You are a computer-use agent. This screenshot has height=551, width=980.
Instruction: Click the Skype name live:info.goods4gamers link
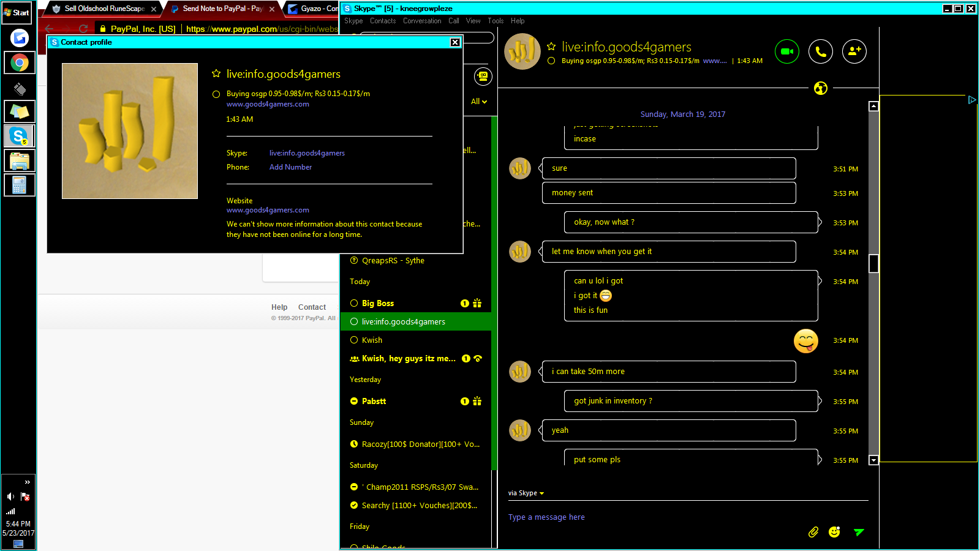tap(307, 153)
